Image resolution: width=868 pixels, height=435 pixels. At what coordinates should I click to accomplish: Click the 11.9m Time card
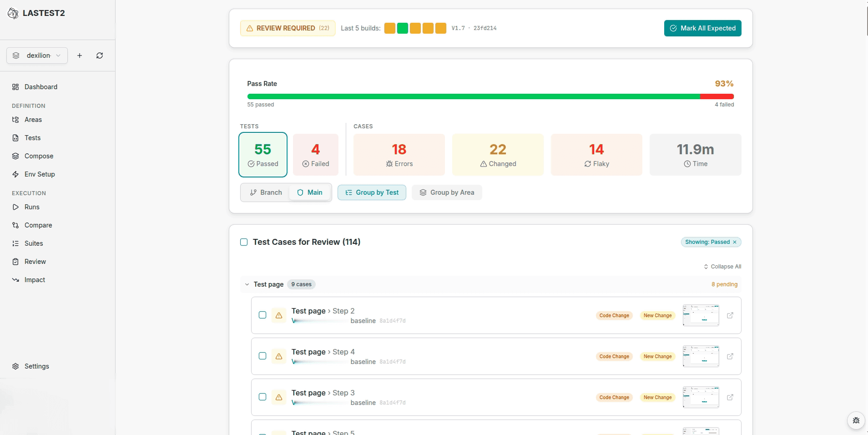695,155
